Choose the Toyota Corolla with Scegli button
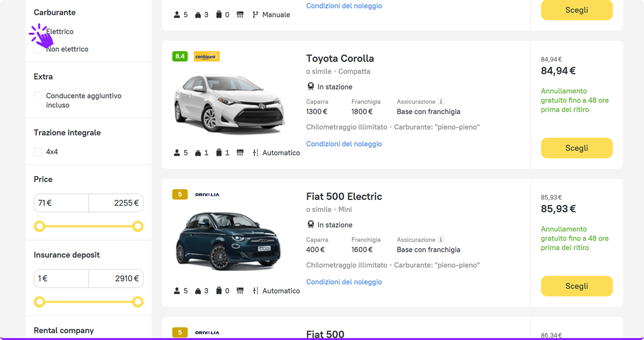 coord(576,148)
